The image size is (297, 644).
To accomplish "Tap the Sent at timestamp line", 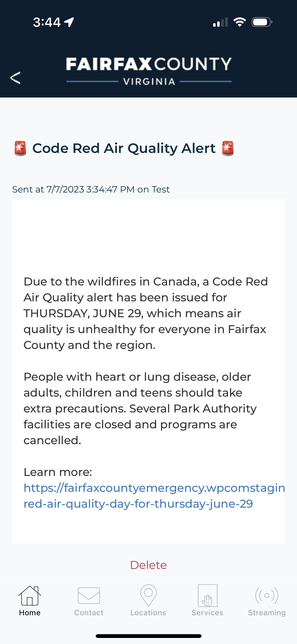I will tap(91, 189).
